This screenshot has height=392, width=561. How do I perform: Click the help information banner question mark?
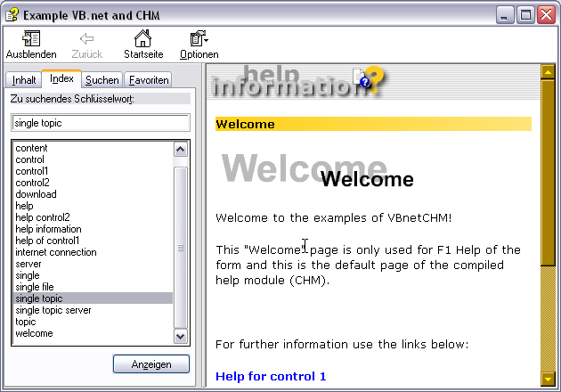(372, 80)
